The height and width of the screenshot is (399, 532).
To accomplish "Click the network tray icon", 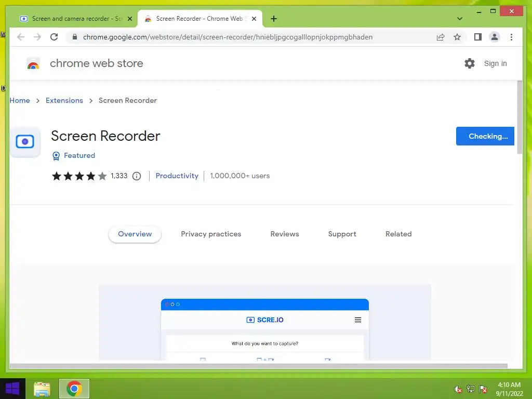I will [x=471, y=389].
